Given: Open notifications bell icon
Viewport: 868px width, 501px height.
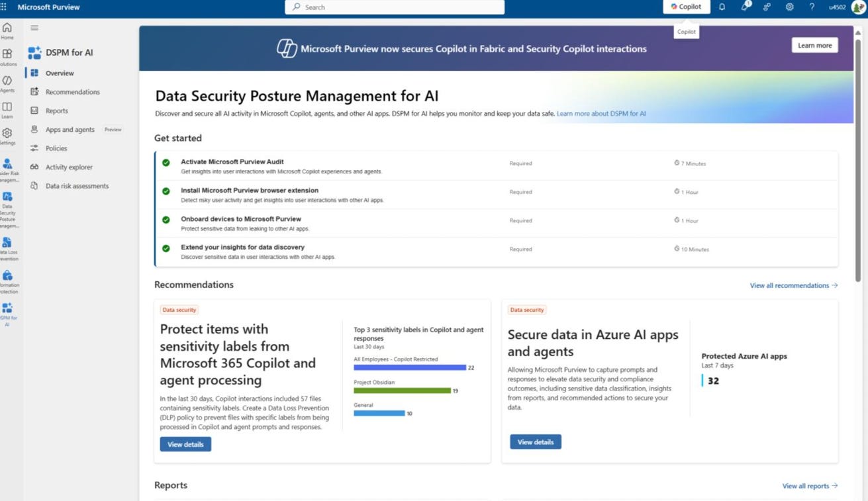Looking at the screenshot, I should pyautogui.click(x=722, y=7).
